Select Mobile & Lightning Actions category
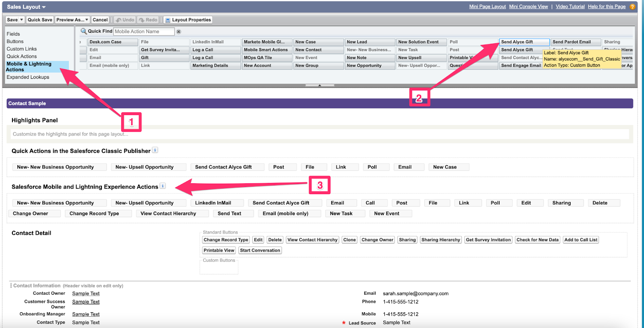The image size is (644, 328). click(x=37, y=67)
